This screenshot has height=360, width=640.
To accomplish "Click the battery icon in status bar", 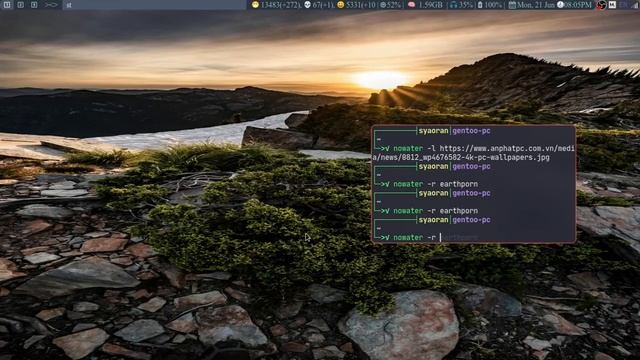I will coord(480,5).
